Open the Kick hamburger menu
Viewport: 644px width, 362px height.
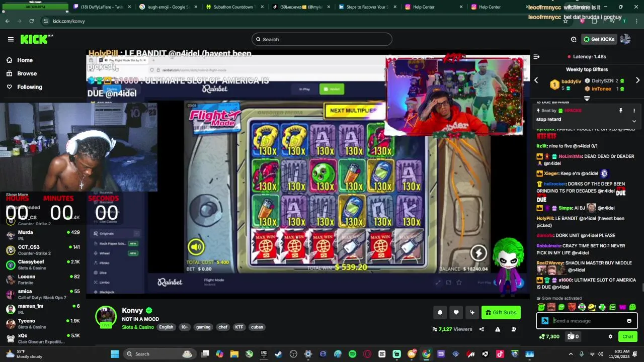11,39
